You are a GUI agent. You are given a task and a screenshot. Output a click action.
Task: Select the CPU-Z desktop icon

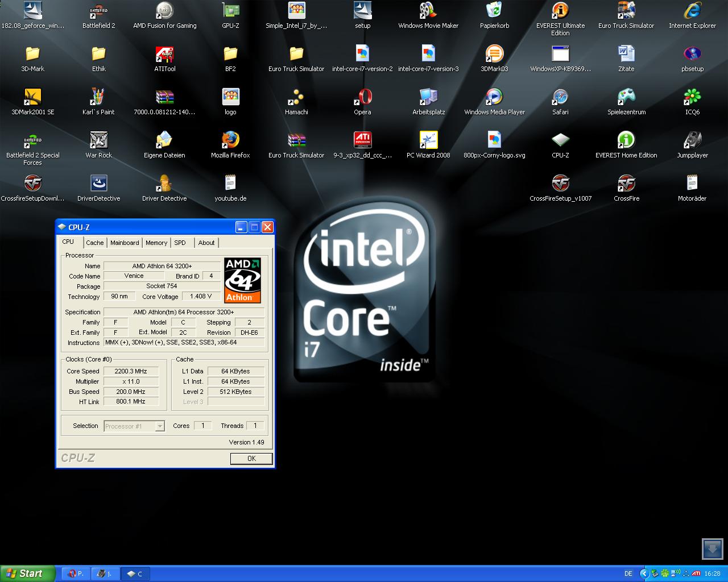coord(560,145)
